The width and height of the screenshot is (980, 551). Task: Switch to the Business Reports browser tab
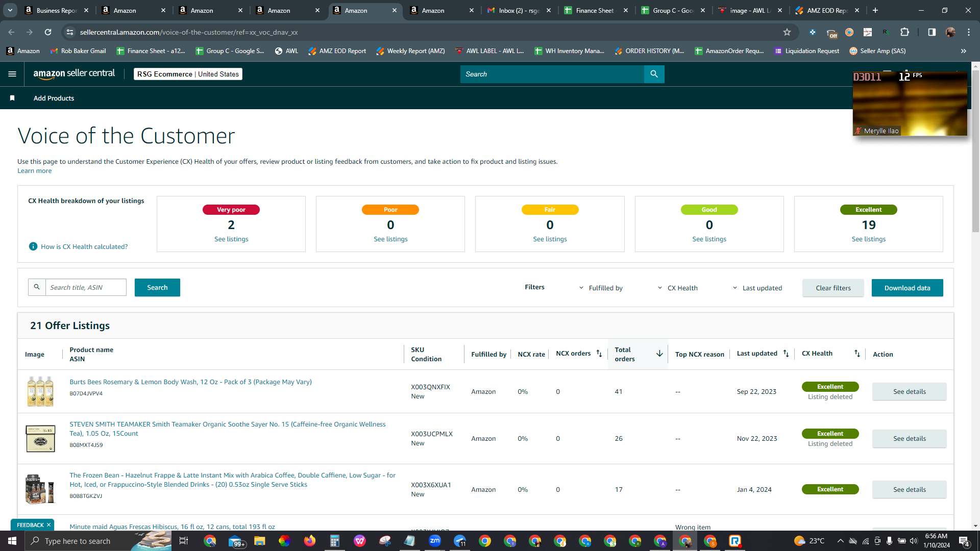tap(56, 10)
